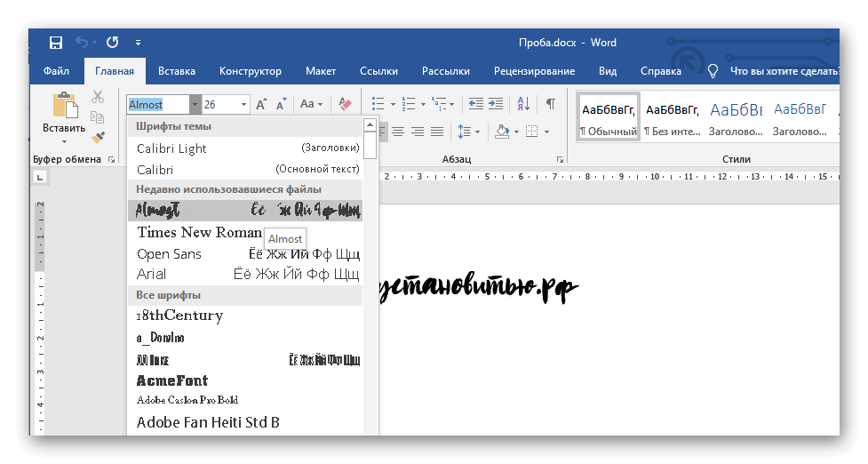
Task: Apply the Обычный style
Action: click(x=609, y=118)
